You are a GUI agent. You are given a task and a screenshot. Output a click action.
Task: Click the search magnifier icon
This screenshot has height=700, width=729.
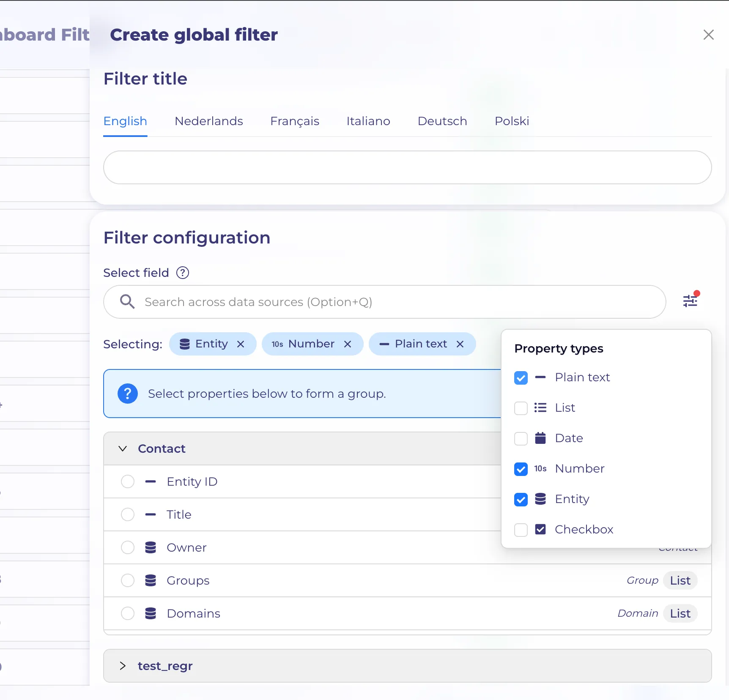(127, 302)
